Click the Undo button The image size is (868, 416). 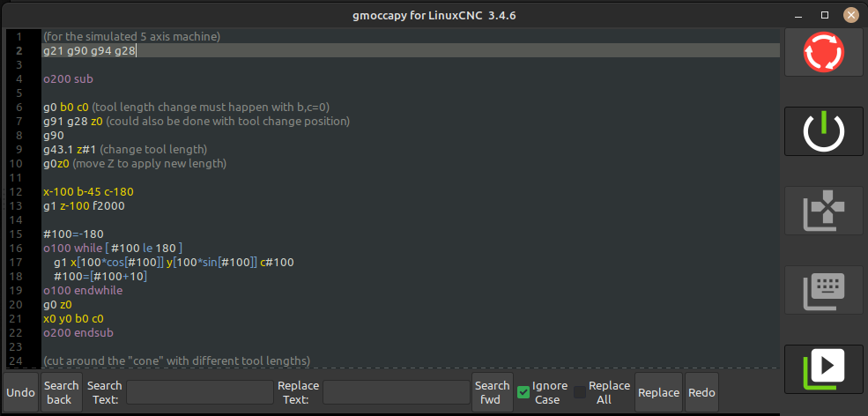coord(21,392)
